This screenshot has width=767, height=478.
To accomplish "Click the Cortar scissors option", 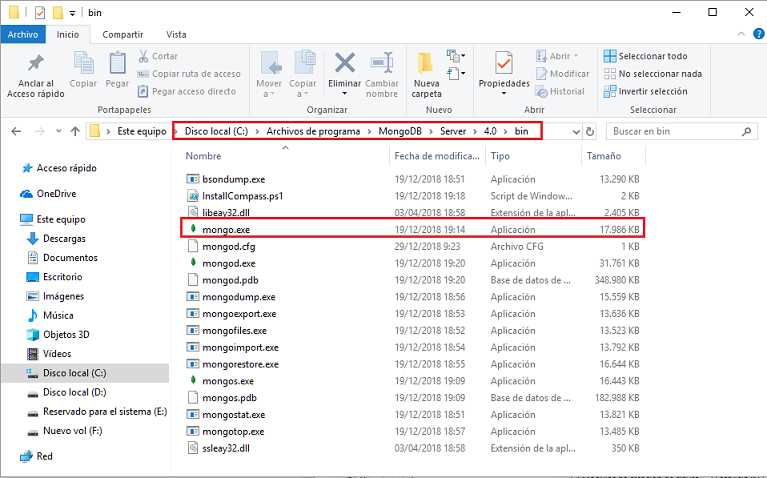I will click(158, 56).
